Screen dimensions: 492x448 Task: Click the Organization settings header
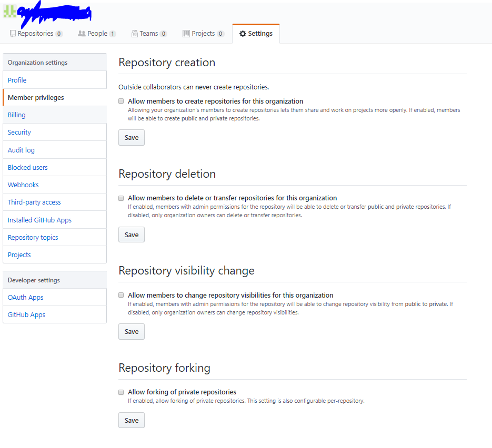click(55, 63)
